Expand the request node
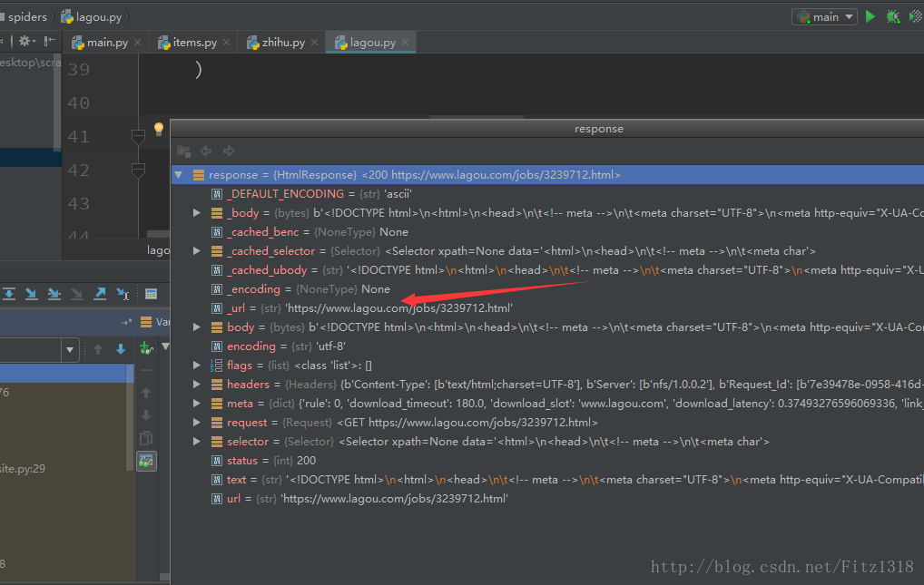The image size is (924, 585). click(197, 423)
